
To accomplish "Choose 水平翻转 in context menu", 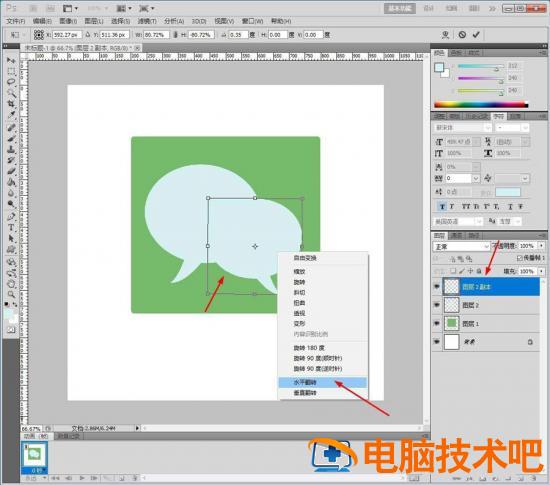I will (x=323, y=382).
